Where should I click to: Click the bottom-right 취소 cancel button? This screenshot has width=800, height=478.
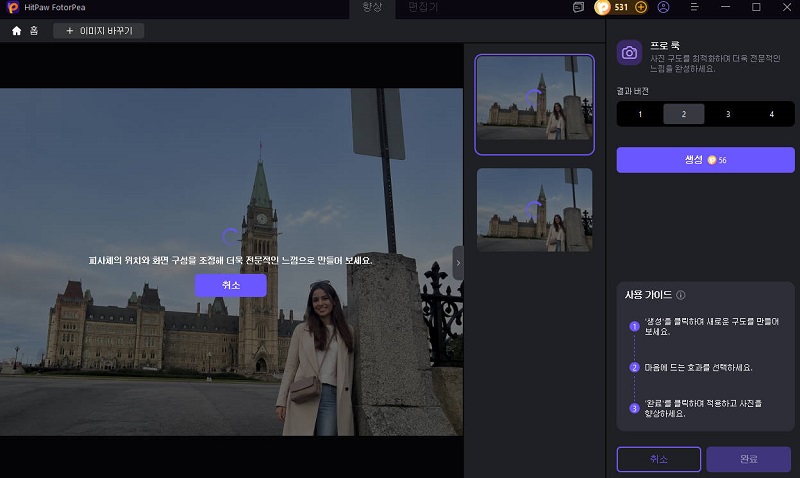click(659, 459)
